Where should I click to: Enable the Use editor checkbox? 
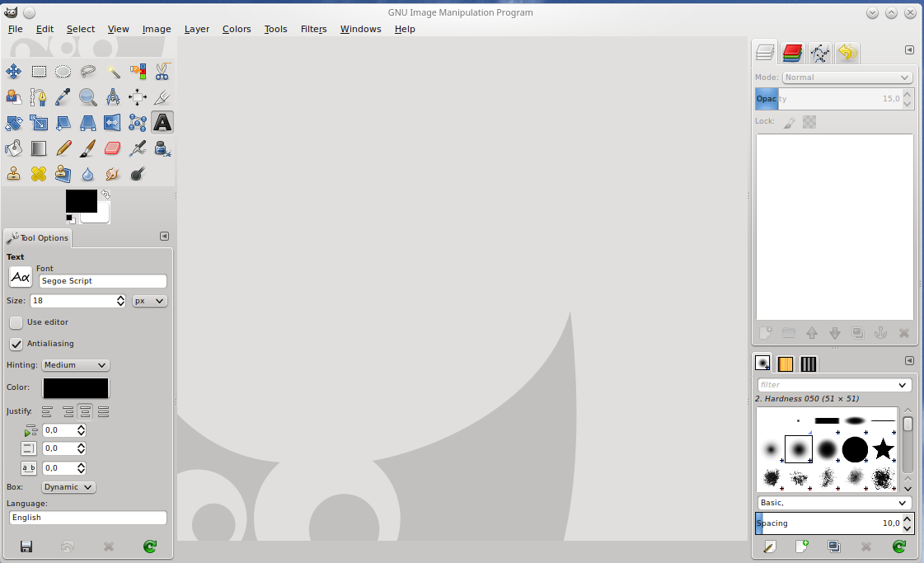[16, 322]
